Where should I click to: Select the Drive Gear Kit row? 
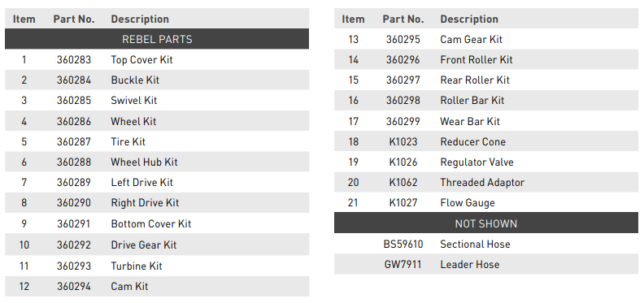157,245
